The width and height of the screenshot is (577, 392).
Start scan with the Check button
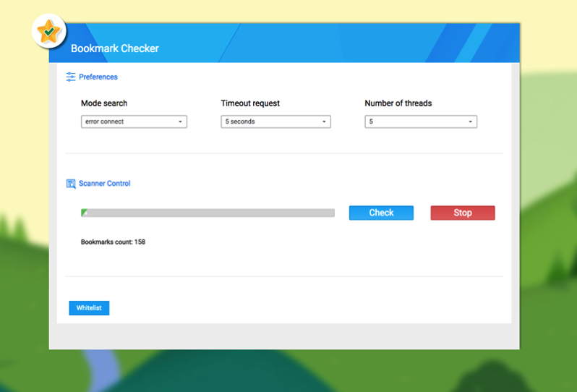click(x=381, y=213)
